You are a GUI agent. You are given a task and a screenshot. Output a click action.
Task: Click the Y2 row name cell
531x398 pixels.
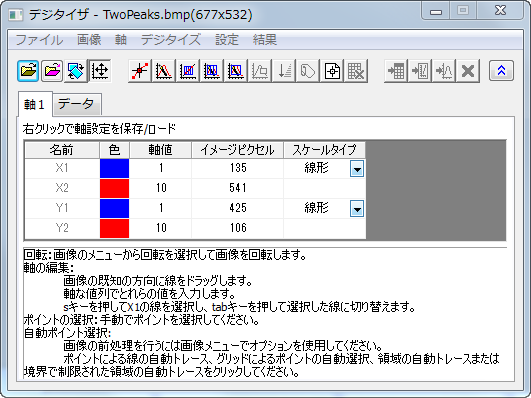pyautogui.click(x=62, y=228)
